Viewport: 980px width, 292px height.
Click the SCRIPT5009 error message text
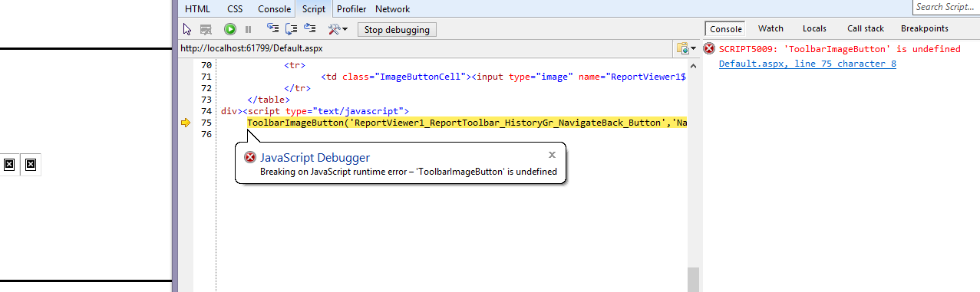(x=840, y=49)
